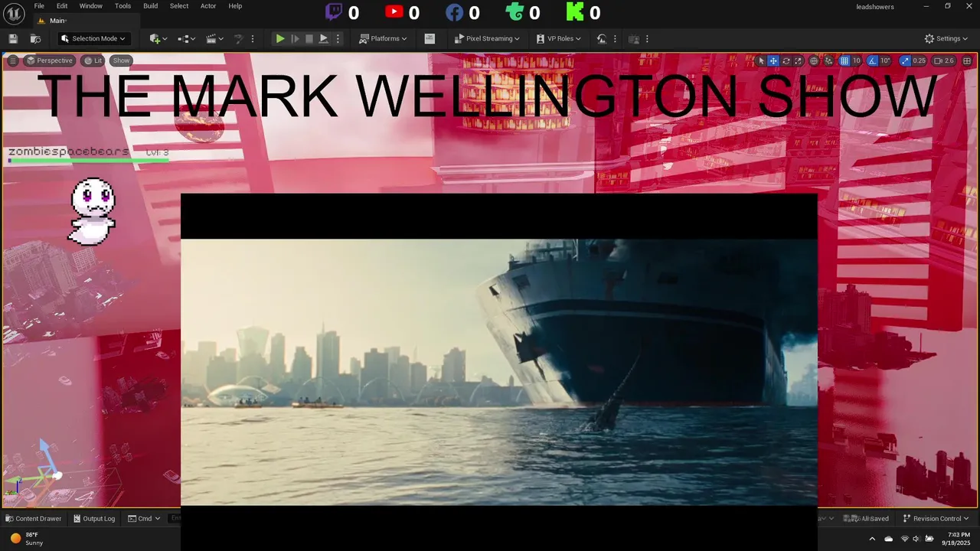The width and height of the screenshot is (980, 551).
Task: Open the File menu
Action: point(39,6)
